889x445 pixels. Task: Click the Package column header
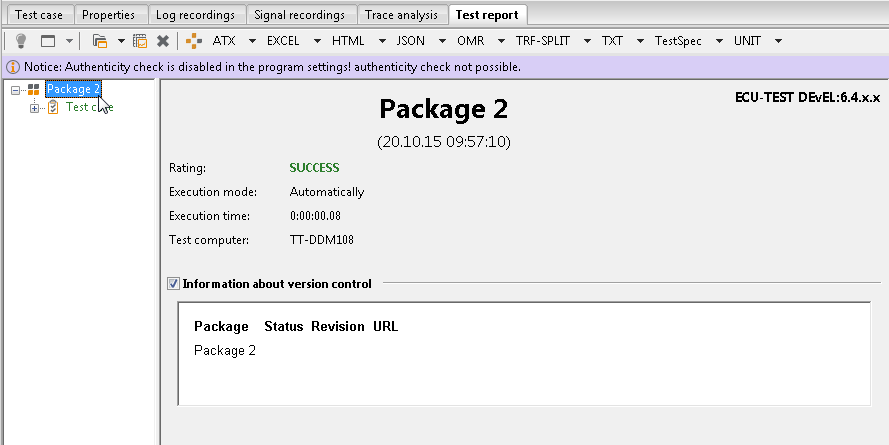pyautogui.click(x=221, y=327)
